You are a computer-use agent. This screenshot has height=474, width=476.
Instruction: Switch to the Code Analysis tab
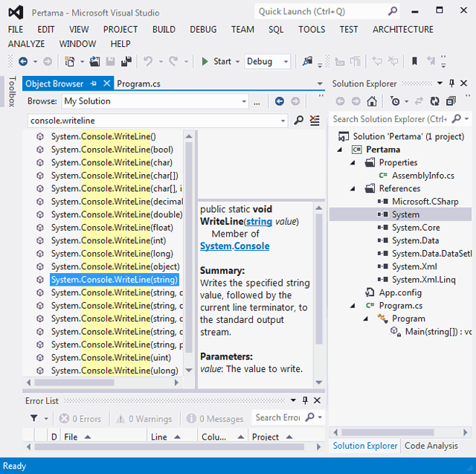431,446
